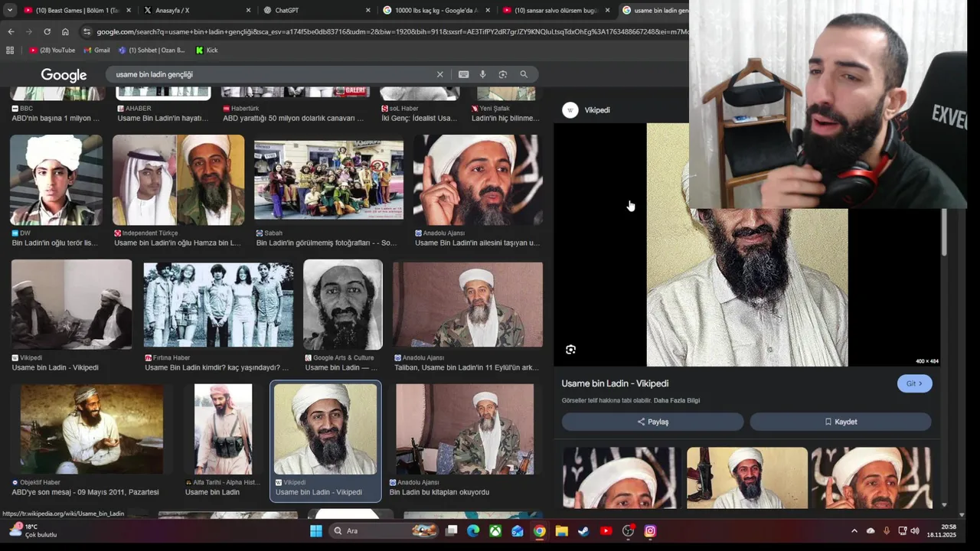980x551 pixels.
Task: Search by image with the Lens icon
Action: click(x=503, y=74)
